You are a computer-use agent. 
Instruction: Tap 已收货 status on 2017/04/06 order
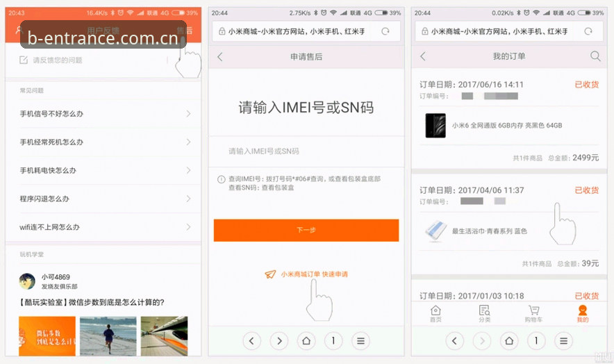[x=587, y=190]
